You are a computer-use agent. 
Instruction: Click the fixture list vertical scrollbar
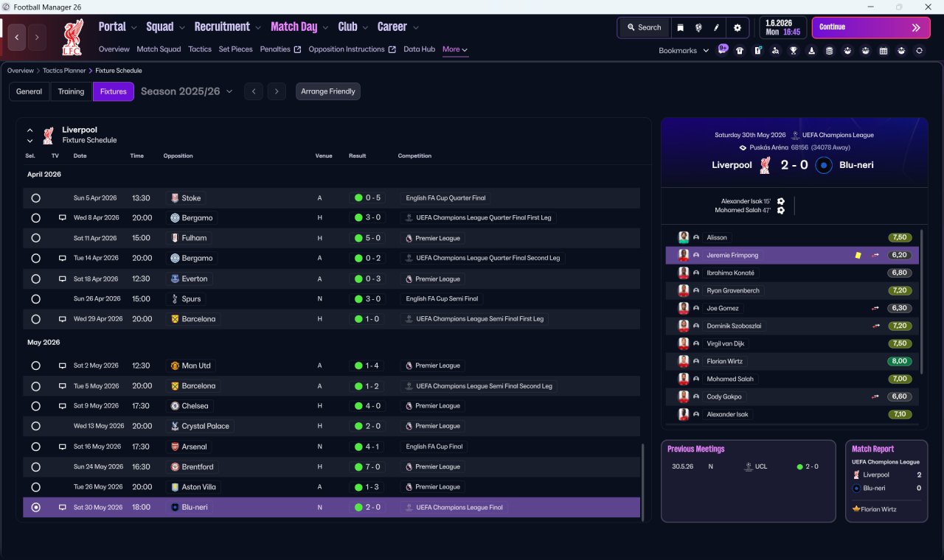tap(643, 479)
